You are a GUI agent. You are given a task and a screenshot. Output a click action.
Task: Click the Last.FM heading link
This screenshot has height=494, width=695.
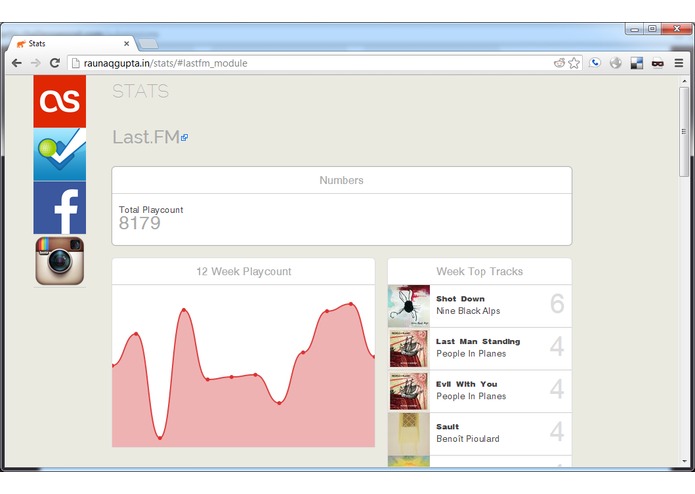click(146, 137)
